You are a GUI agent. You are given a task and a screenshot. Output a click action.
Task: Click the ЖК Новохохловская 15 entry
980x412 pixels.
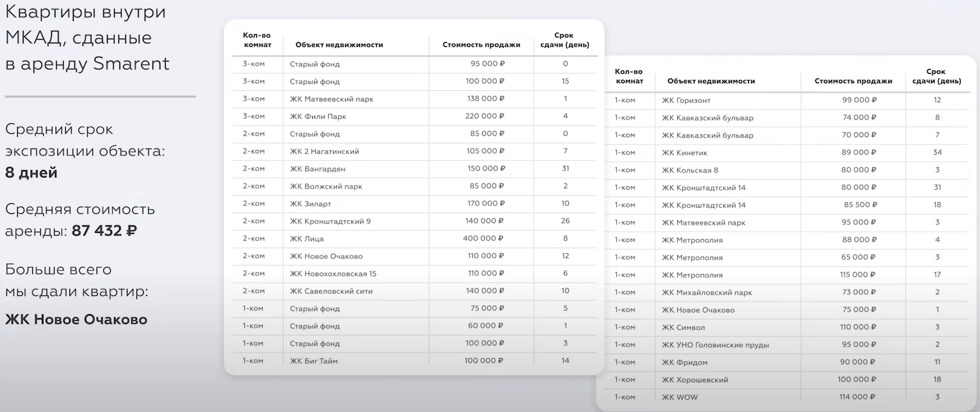[x=333, y=274]
